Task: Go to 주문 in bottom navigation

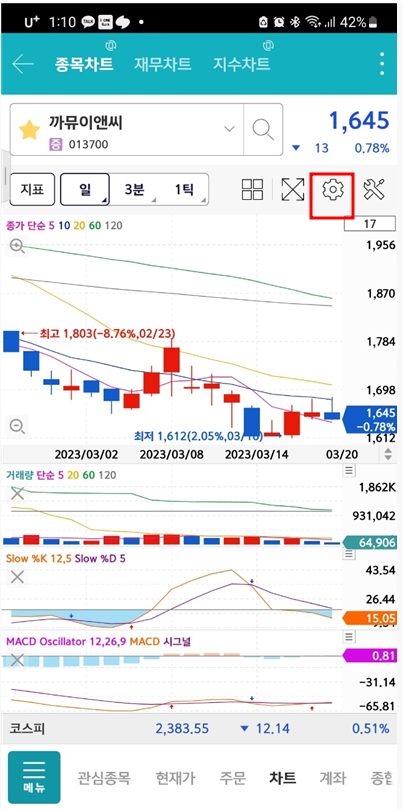Action: (233, 778)
